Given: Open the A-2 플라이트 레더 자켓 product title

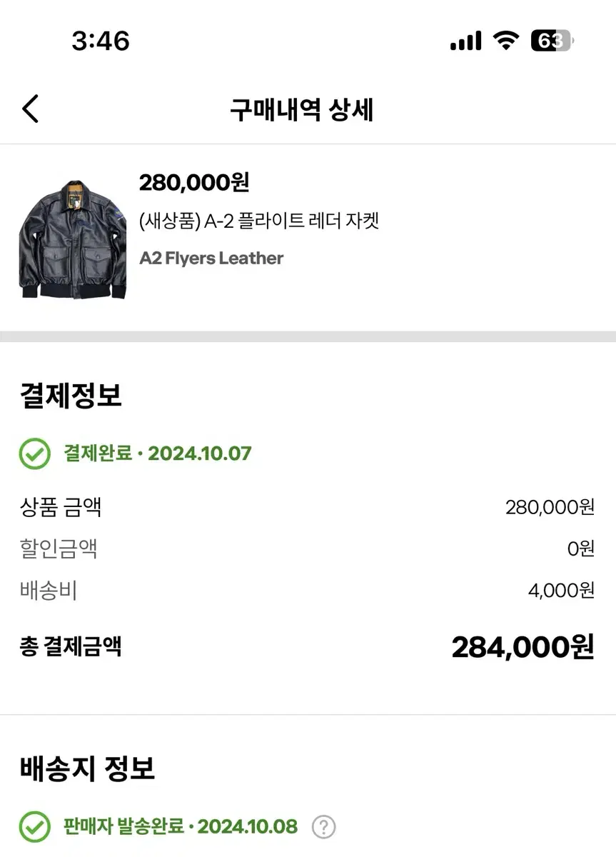Looking at the screenshot, I should (x=258, y=221).
